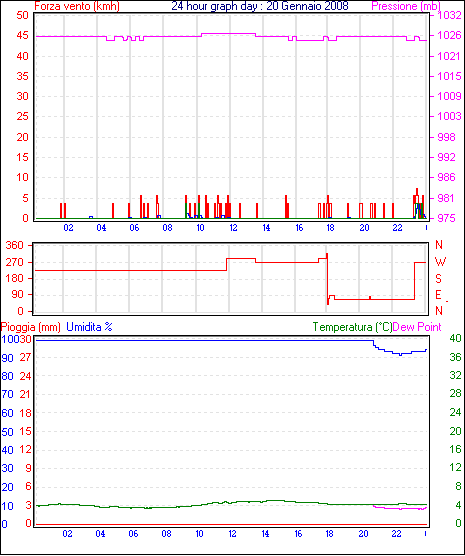Click the 02 hour mark on the temperature graph

pyautogui.click(x=67, y=534)
